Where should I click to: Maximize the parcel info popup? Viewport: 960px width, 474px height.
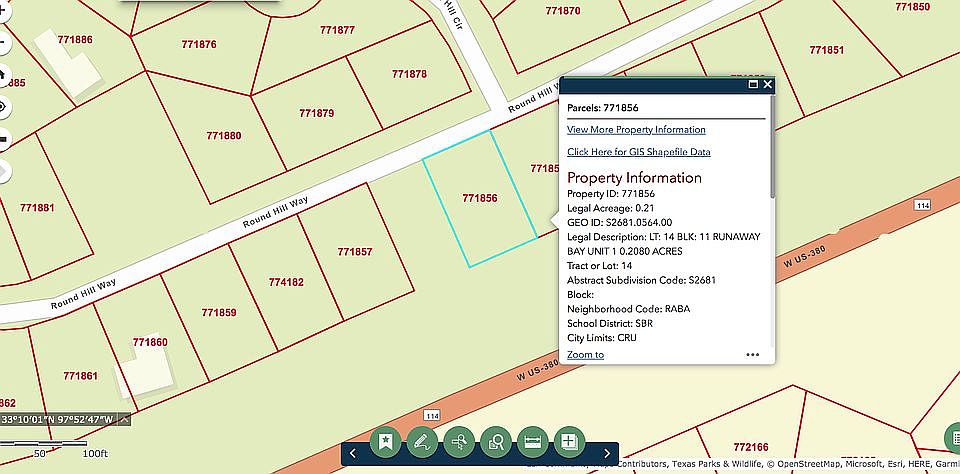753,85
